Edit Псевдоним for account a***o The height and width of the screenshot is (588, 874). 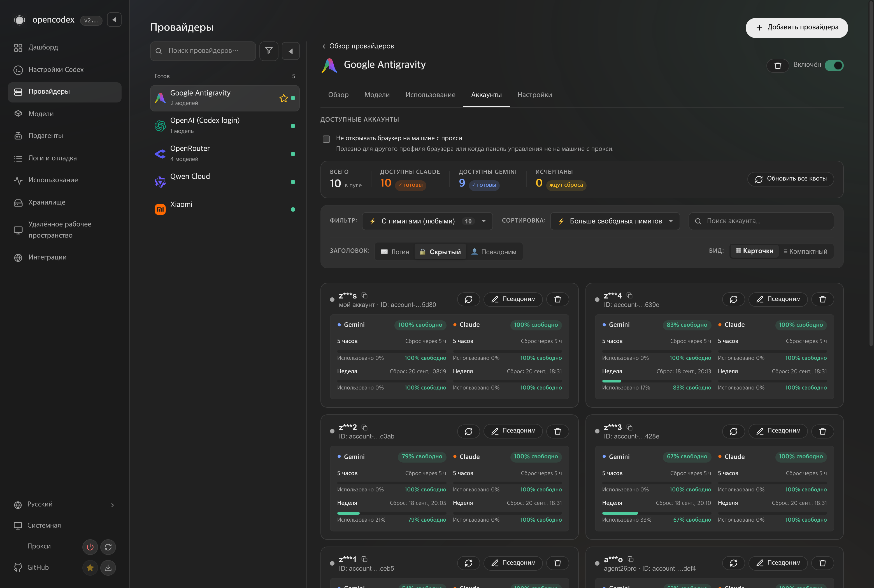[x=778, y=563]
